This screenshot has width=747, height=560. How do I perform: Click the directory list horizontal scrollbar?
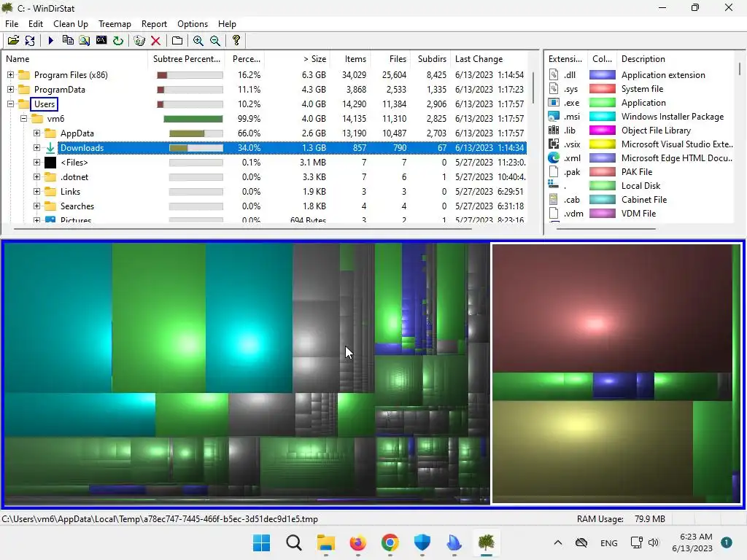pyautogui.click(x=243, y=229)
